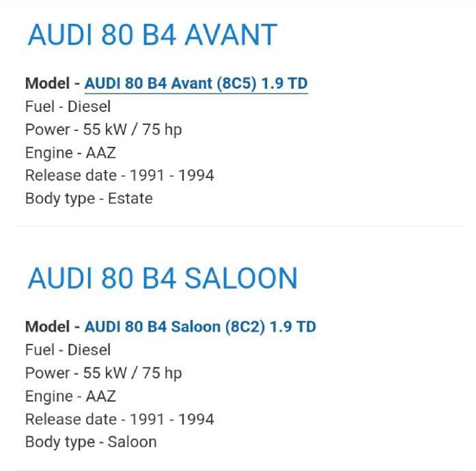This screenshot has height=471, width=476.
Task: Click the Model label in the Avant section
Action: point(46,83)
